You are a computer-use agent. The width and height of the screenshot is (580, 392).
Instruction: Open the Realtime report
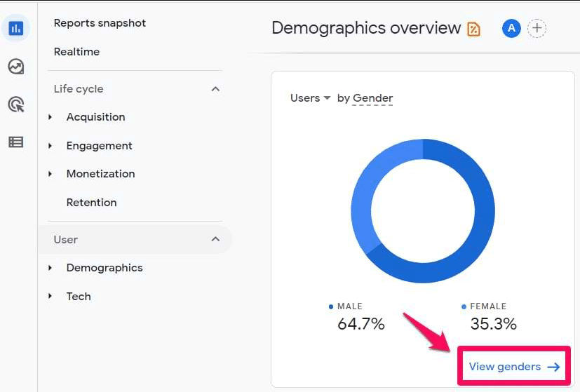(76, 52)
